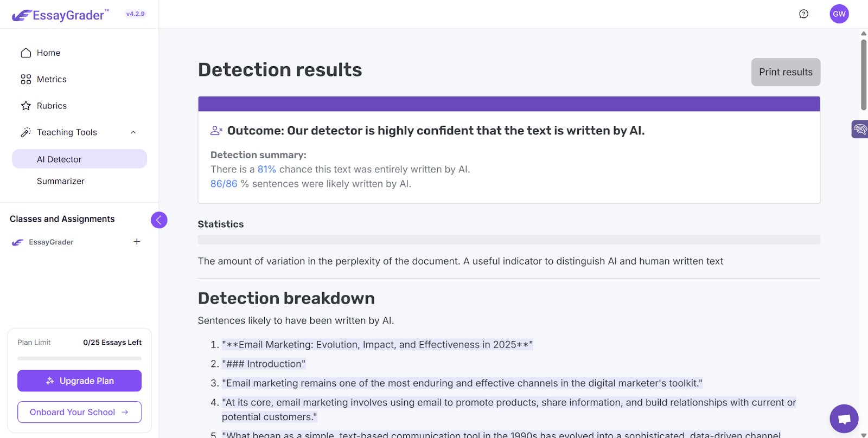The image size is (868, 438).
Task: Select the Onboard Your School link
Action: [x=79, y=412]
